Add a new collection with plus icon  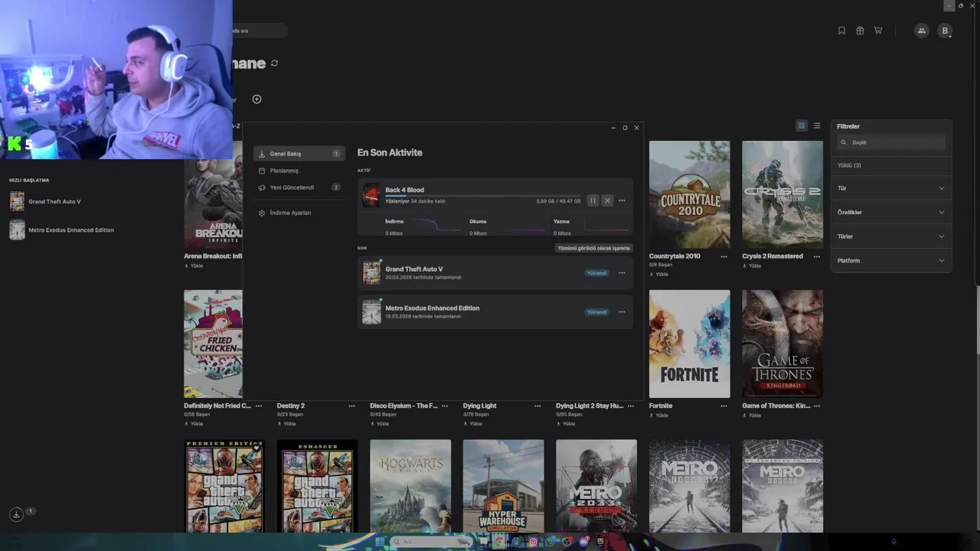click(257, 99)
